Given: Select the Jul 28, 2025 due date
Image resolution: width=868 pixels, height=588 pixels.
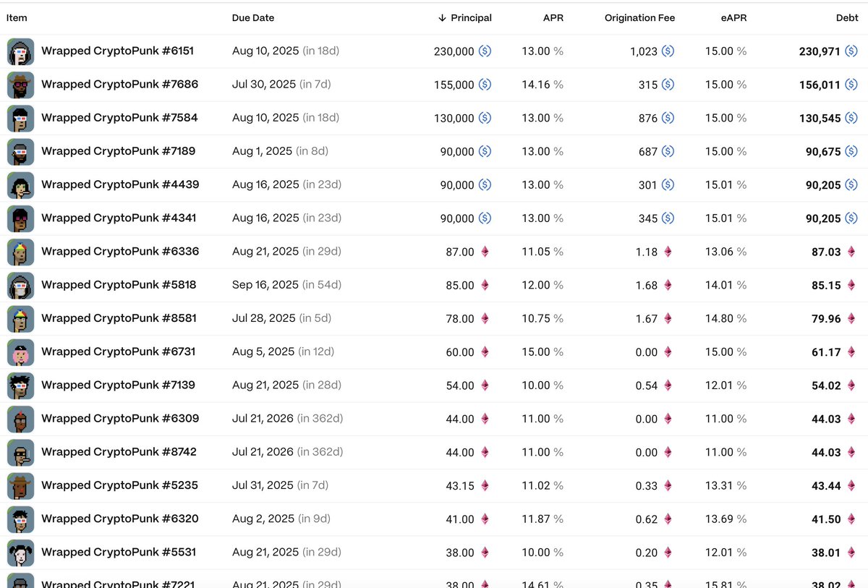Looking at the screenshot, I should click(x=264, y=318).
